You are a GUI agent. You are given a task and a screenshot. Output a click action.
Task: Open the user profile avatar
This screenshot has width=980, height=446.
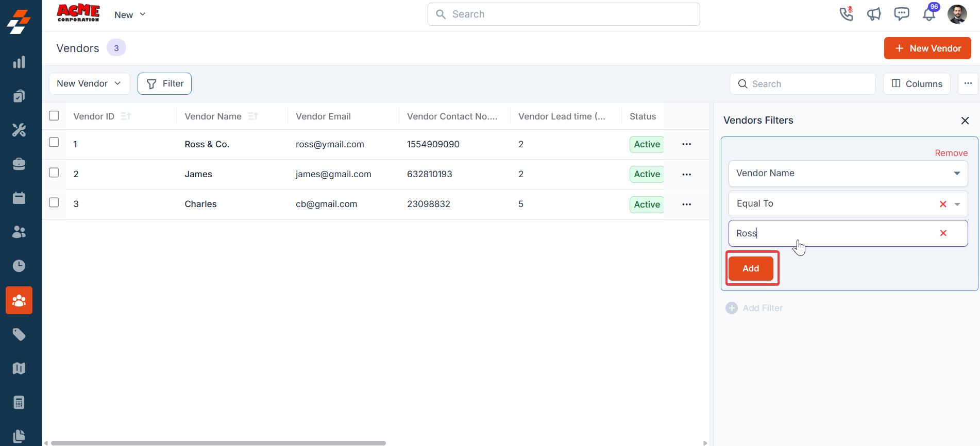(957, 14)
